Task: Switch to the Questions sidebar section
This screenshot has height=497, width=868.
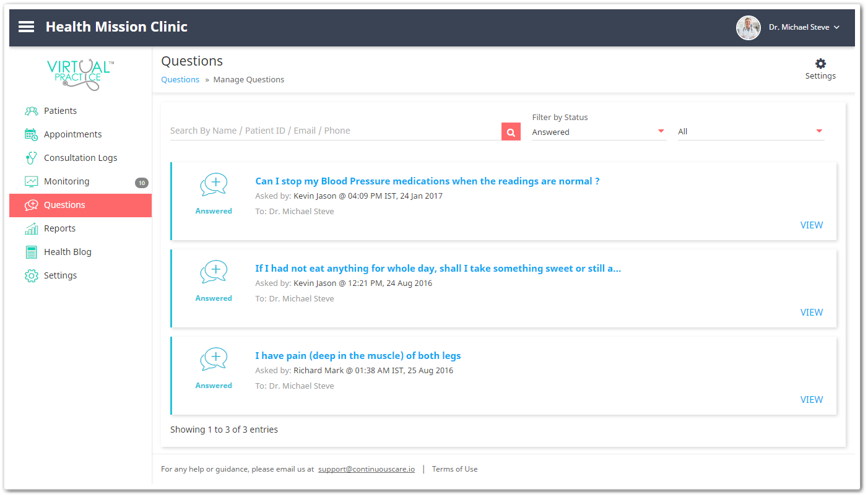Action: pyautogui.click(x=64, y=204)
